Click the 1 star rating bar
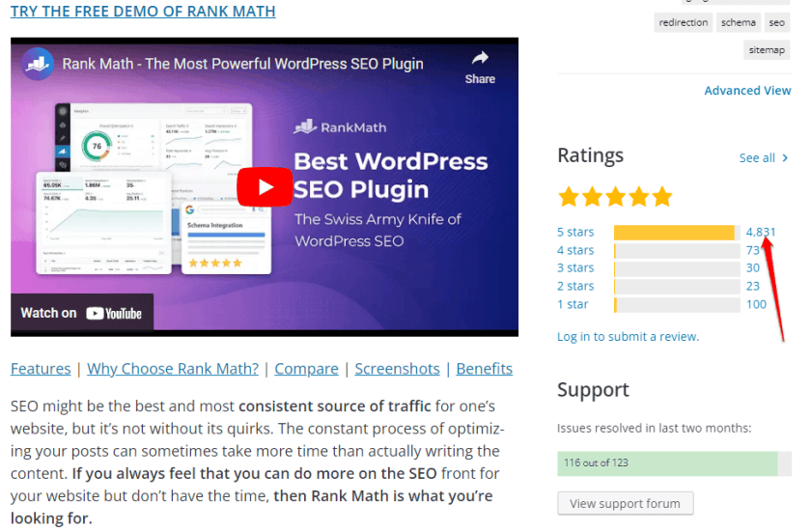Image resolution: width=811 pixels, height=532 pixels. point(677,304)
